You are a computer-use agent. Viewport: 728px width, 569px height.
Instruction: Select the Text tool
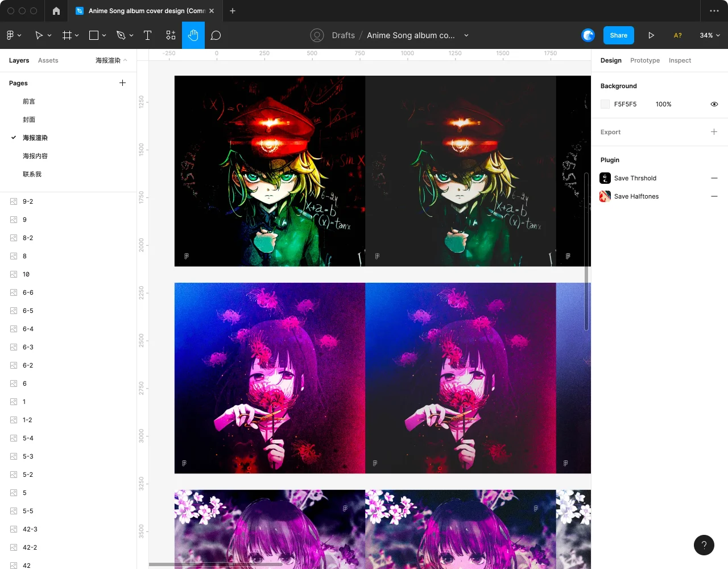(x=147, y=35)
